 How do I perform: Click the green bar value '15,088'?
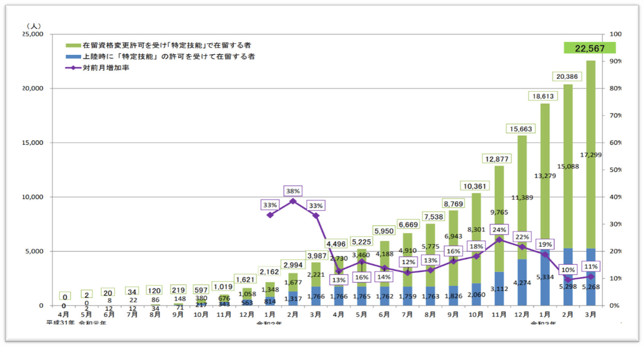click(568, 166)
